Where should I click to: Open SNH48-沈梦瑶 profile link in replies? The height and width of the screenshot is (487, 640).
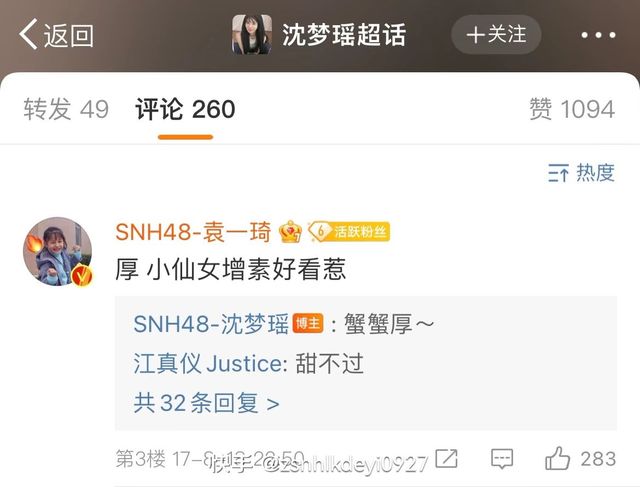pyautogui.click(x=211, y=324)
